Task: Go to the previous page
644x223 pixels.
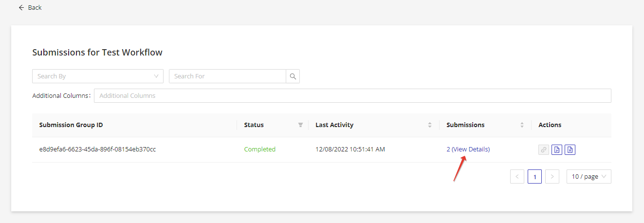Action: 517,177
